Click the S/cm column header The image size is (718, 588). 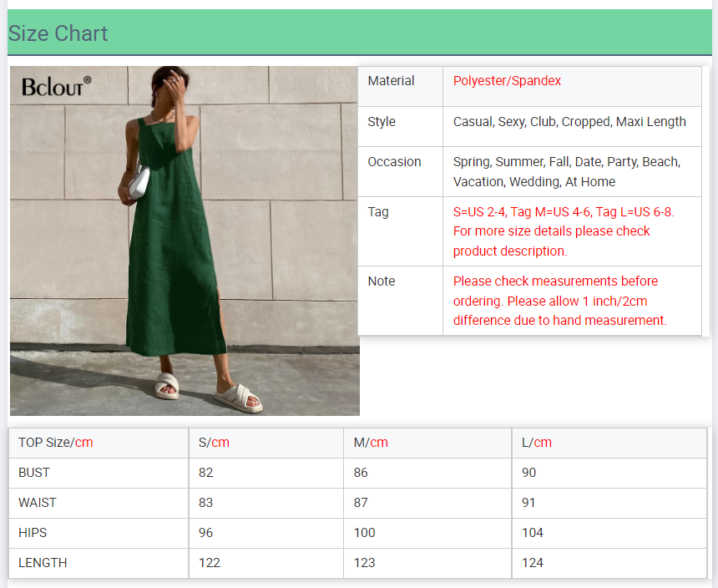click(214, 443)
